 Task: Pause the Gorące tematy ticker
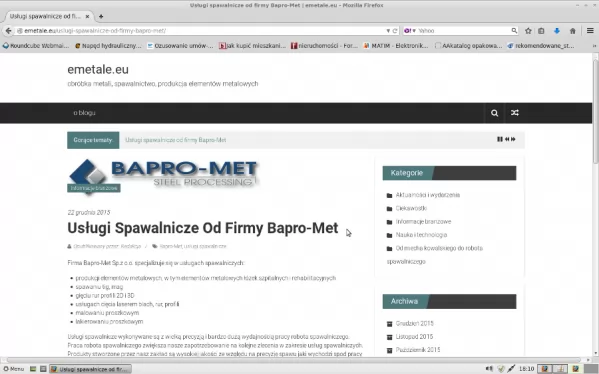(x=500, y=139)
